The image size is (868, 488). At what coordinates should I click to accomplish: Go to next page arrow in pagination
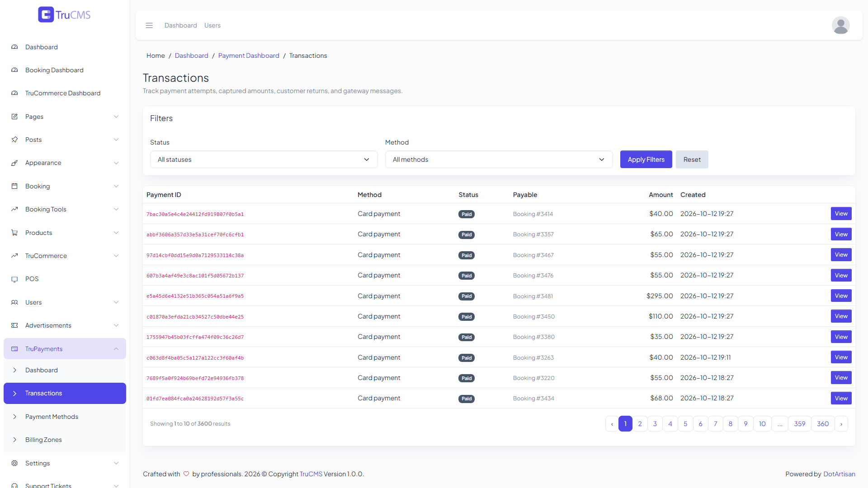click(841, 424)
